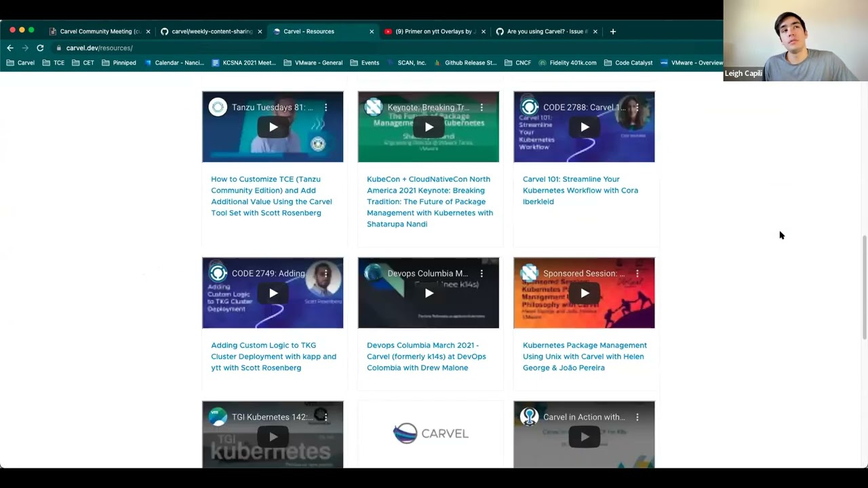The height and width of the screenshot is (488, 868).
Task: Play the KubeCon Keynote video
Action: coord(429,127)
